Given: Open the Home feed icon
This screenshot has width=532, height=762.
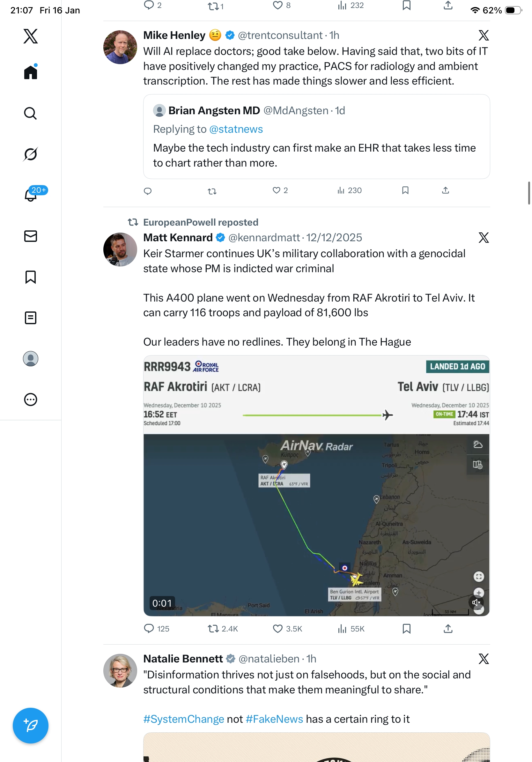Looking at the screenshot, I should (31, 72).
